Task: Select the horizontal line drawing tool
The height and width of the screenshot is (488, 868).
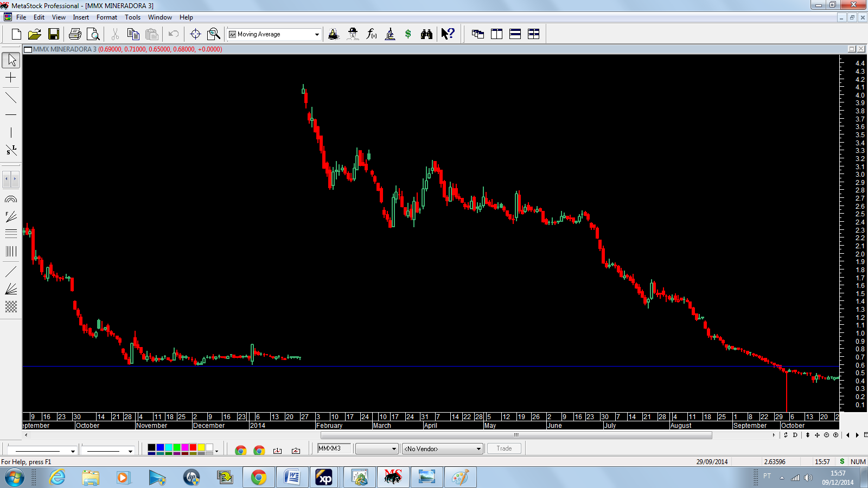Action: click(11, 115)
